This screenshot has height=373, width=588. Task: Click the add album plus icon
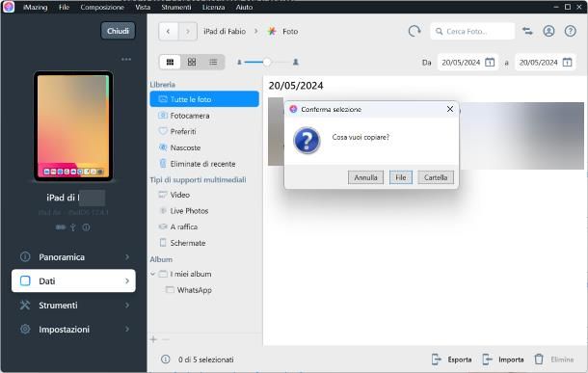[153, 339]
